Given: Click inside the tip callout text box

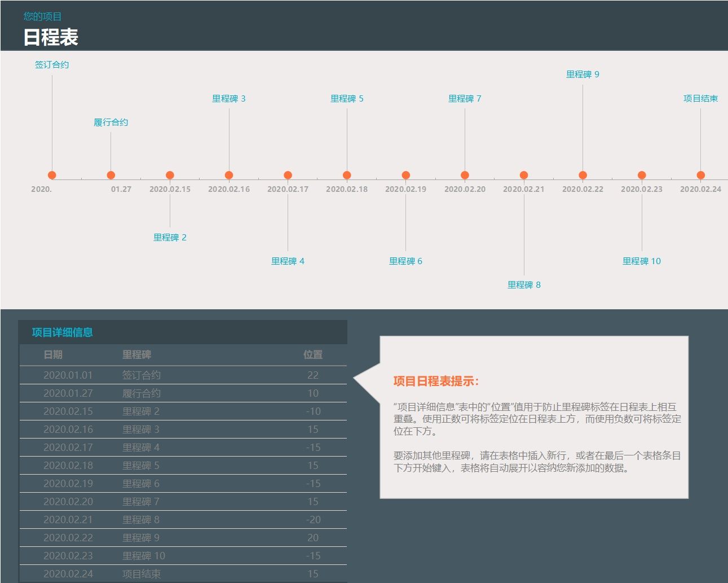Looking at the screenshot, I should [534, 440].
